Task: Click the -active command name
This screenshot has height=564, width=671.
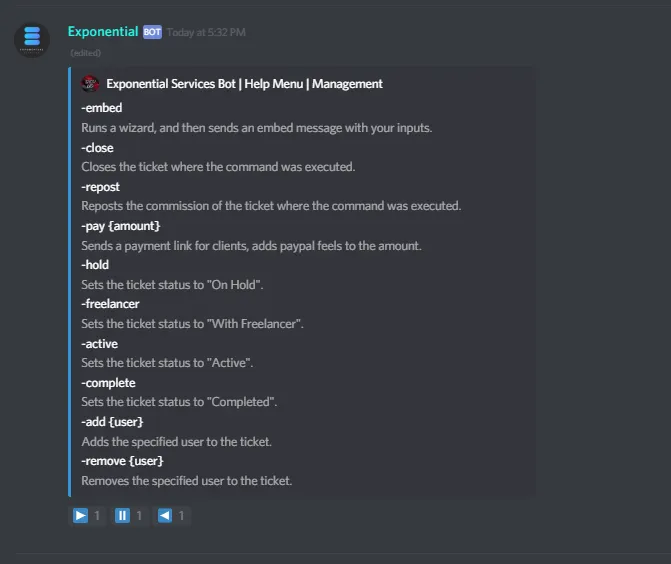Action: [x=100, y=344]
